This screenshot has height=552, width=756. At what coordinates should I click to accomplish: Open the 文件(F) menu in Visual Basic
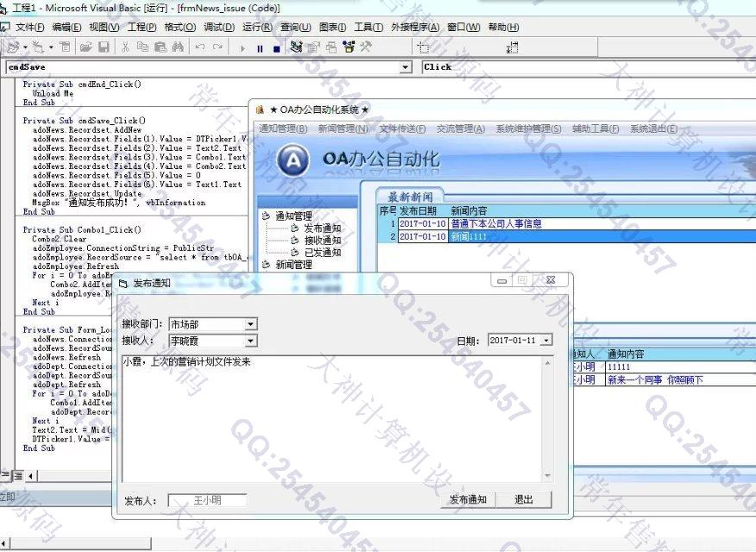tap(30, 27)
